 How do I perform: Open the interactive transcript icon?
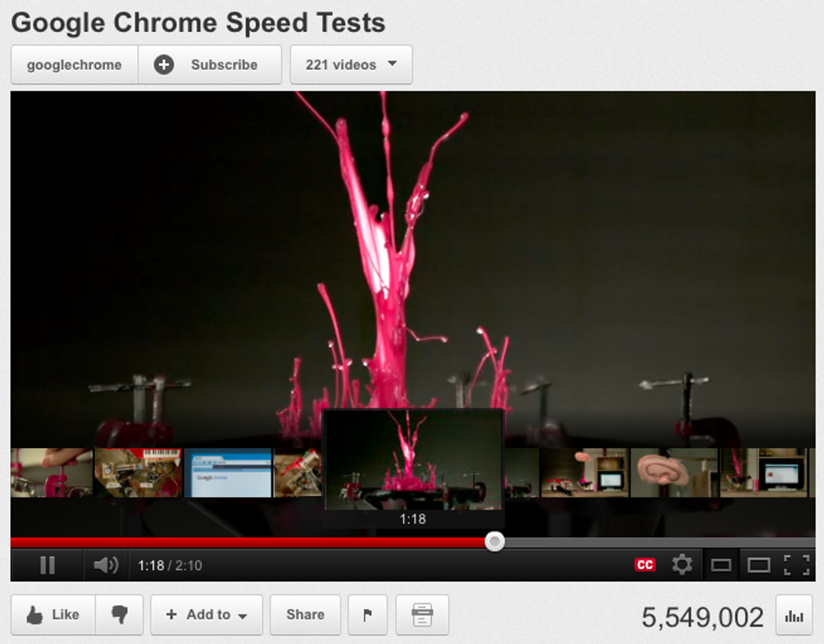(x=422, y=615)
